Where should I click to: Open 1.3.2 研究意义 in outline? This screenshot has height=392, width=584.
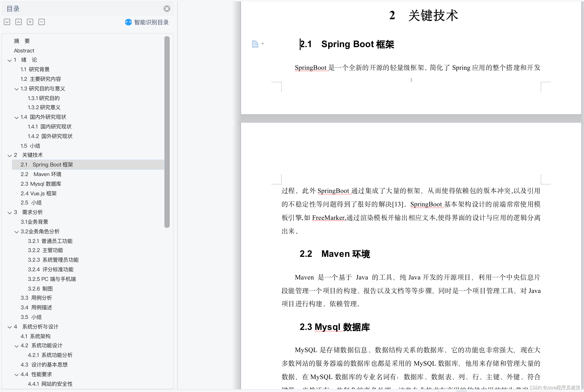[x=44, y=107]
